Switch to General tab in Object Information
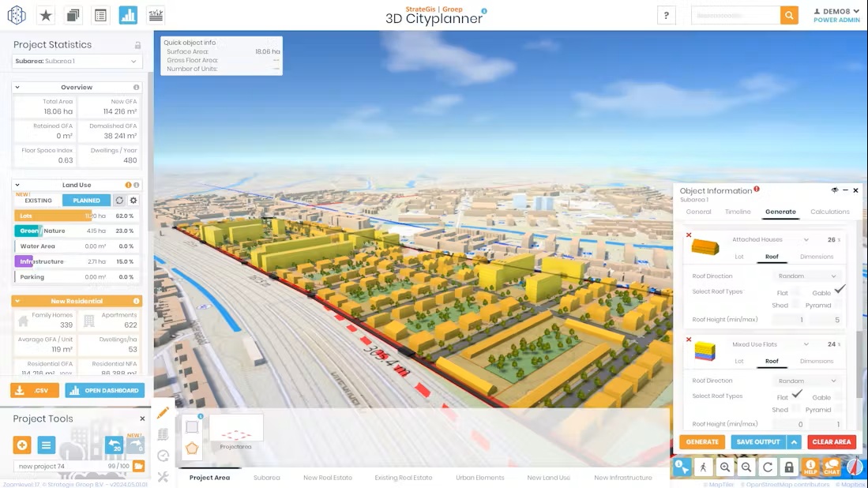The height and width of the screenshot is (488, 868). pyautogui.click(x=698, y=212)
